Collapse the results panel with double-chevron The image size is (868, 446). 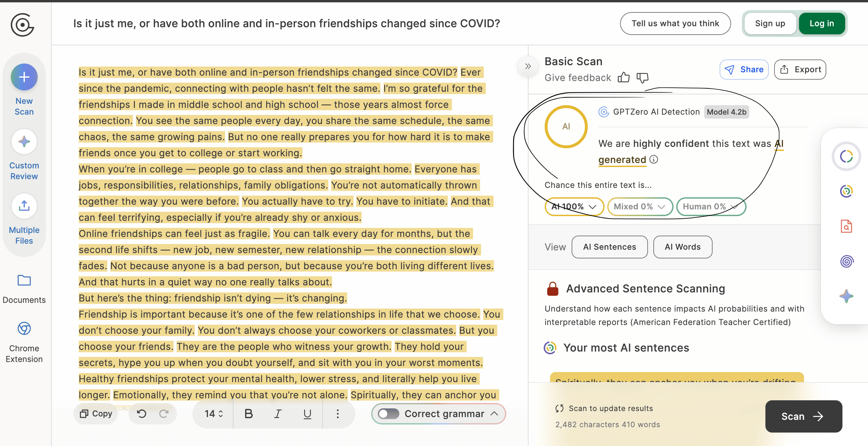tap(528, 66)
